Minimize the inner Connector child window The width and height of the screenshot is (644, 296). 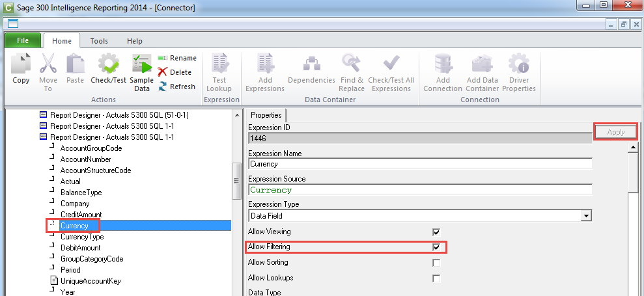click(x=611, y=24)
